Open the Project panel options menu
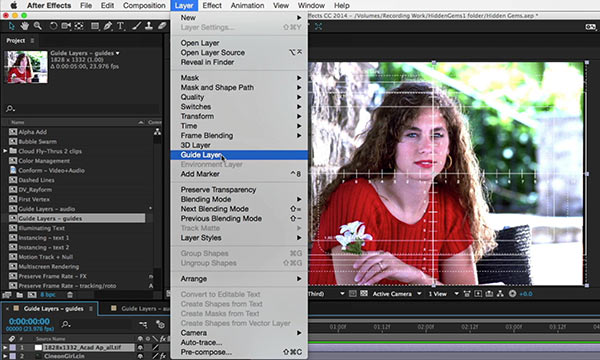Screen dimensions: 600x360 click(33, 41)
